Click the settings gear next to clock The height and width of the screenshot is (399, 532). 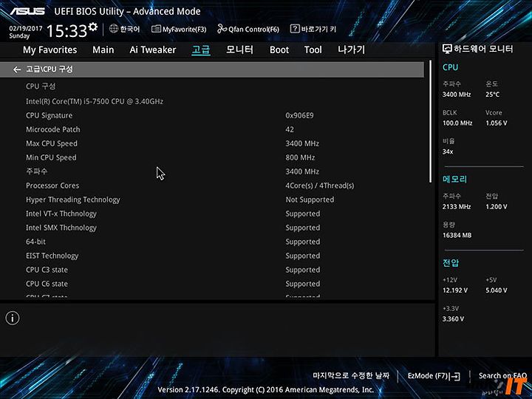click(x=93, y=27)
